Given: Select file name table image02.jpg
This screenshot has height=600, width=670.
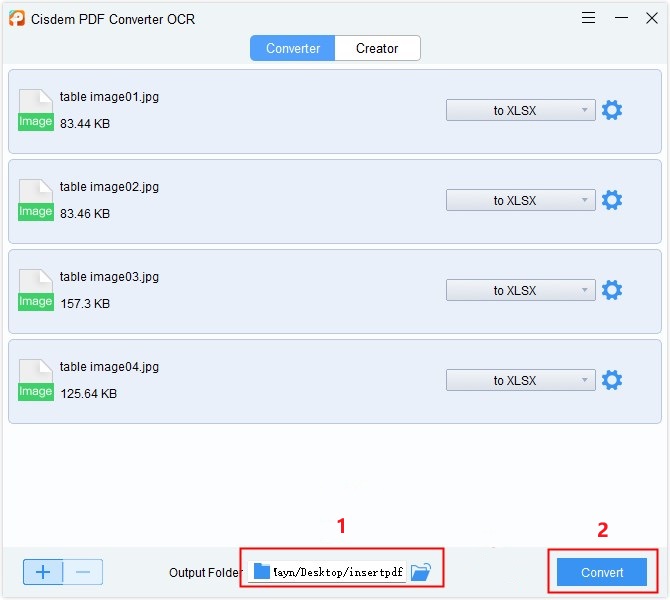Looking at the screenshot, I should pos(109,187).
